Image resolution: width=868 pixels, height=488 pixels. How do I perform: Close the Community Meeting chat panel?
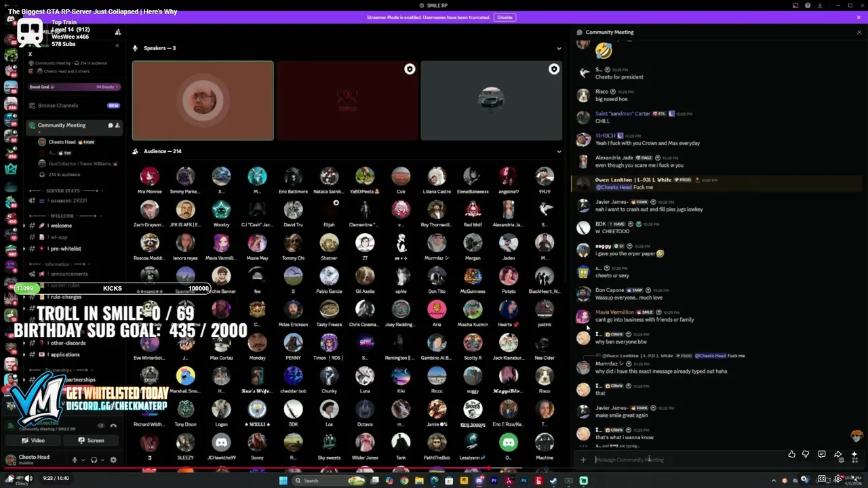point(859,32)
